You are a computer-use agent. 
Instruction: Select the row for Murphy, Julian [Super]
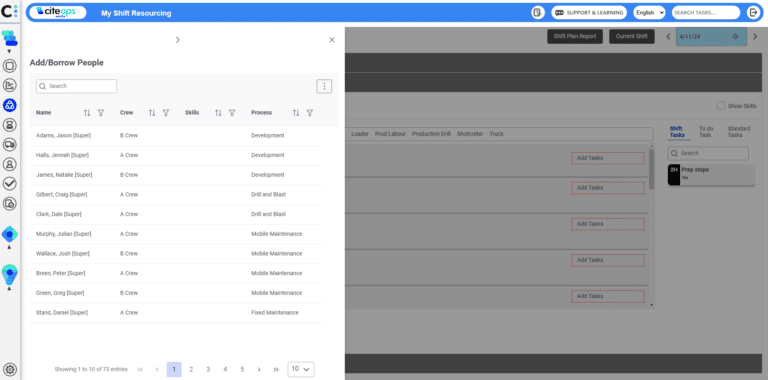tap(176, 234)
